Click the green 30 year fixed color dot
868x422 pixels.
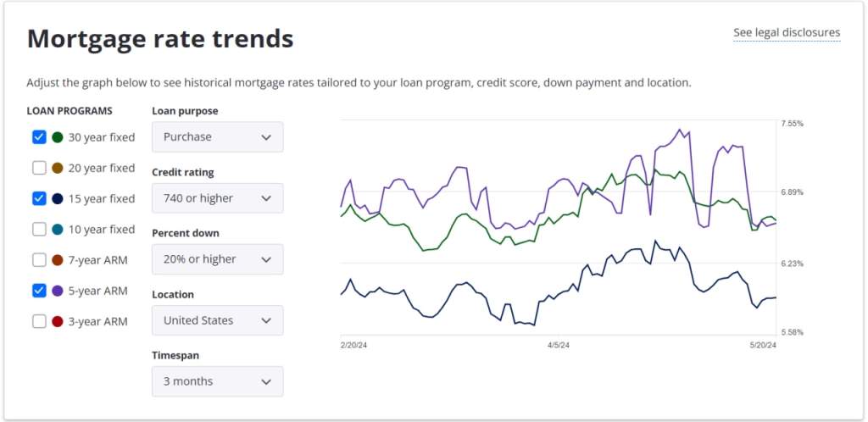click(x=58, y=137)
